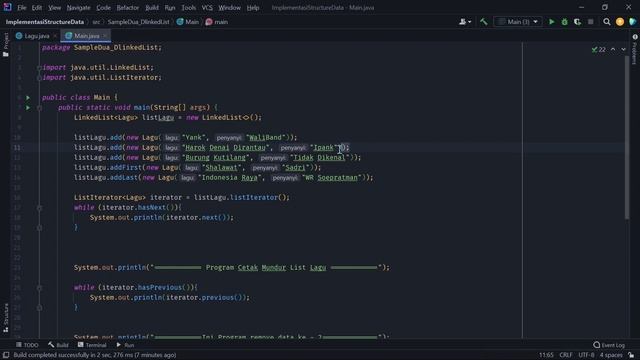Open the Build menu
This screenshot has width=640, height=360.
[152, 7]
